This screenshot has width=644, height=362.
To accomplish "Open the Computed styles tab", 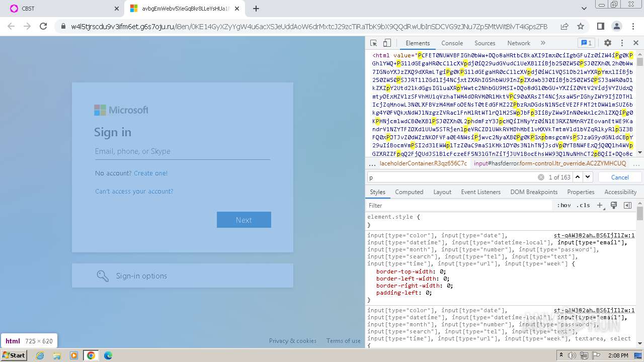I will 409,192.
